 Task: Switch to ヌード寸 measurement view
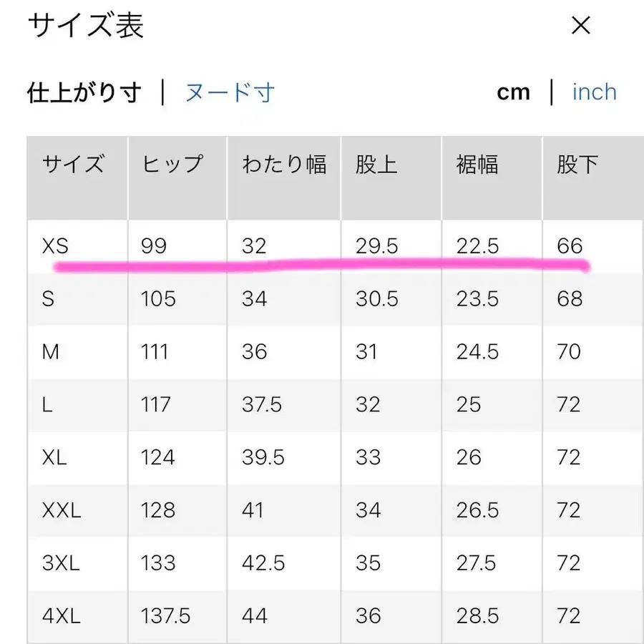tap(230, 92)
